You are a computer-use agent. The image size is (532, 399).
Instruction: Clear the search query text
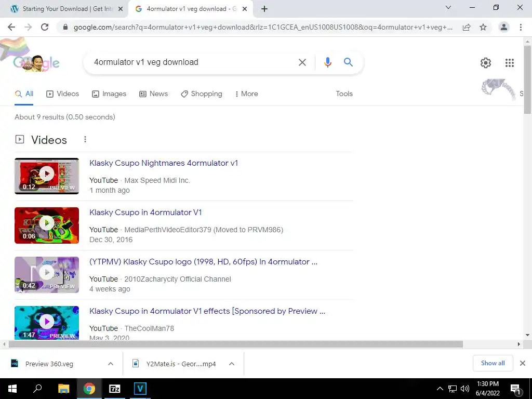point(302,62)
